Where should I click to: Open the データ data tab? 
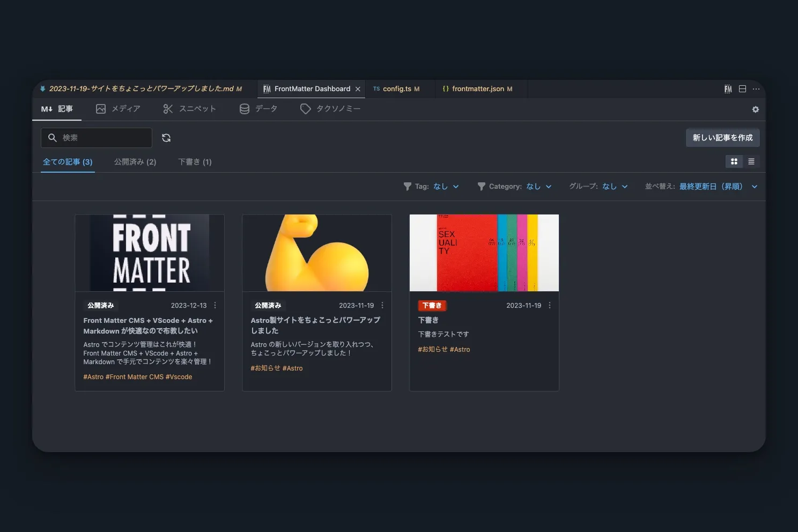pos(258,109)
